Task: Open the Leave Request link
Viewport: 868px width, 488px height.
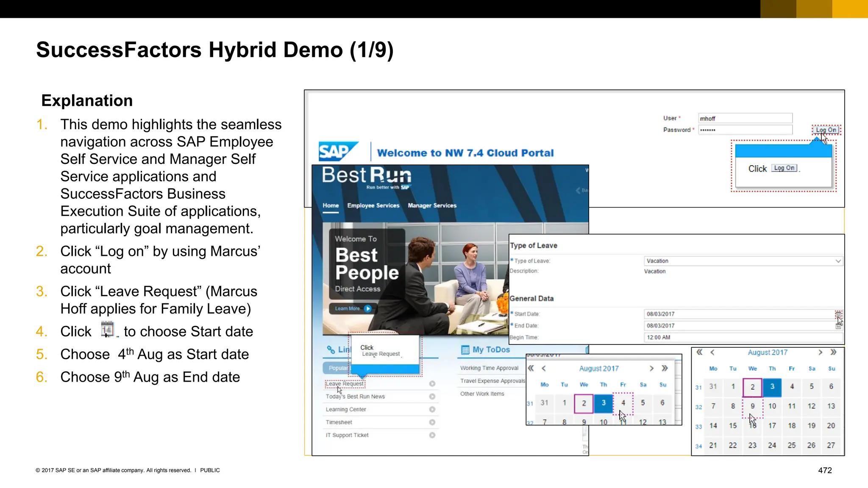Action: click(345, 384)
